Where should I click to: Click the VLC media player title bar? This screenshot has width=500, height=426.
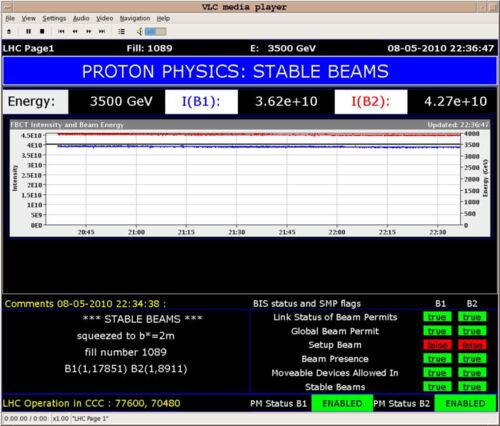[244, 7]
